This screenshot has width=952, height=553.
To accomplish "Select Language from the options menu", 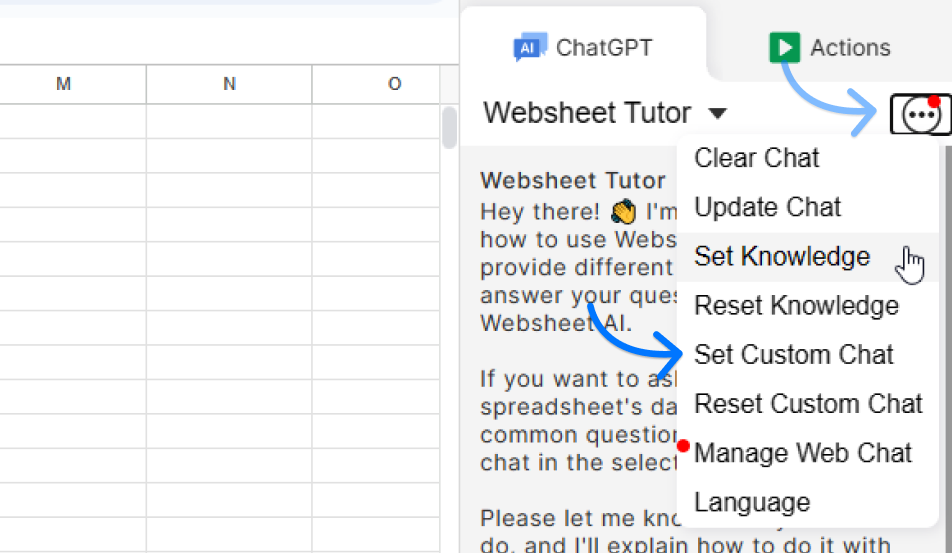I will point(752,502).
